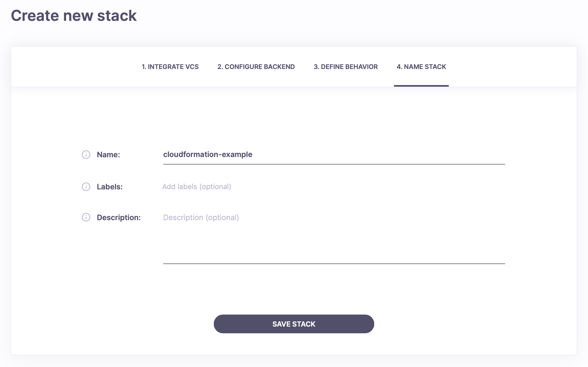588x367 pixels.
Task: Select the Name Stack tab
Action: (x=421, y=67)
